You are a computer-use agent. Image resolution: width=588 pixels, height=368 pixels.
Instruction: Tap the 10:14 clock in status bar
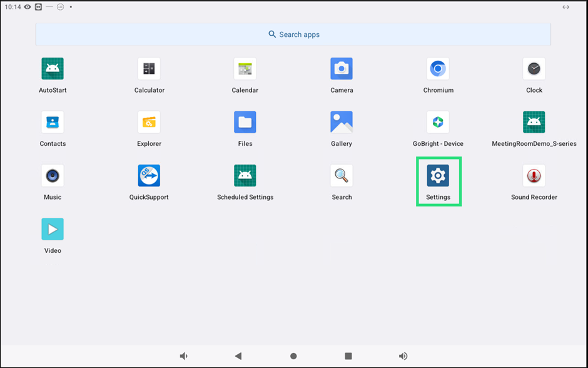(13, 7)
